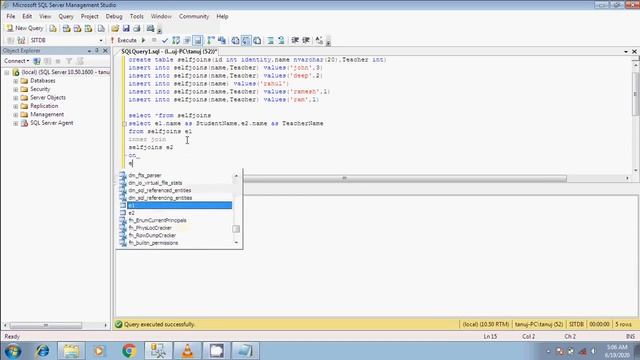Open the View menu
The width and height of the screenshot is (640, 360).
coord(45,16)
